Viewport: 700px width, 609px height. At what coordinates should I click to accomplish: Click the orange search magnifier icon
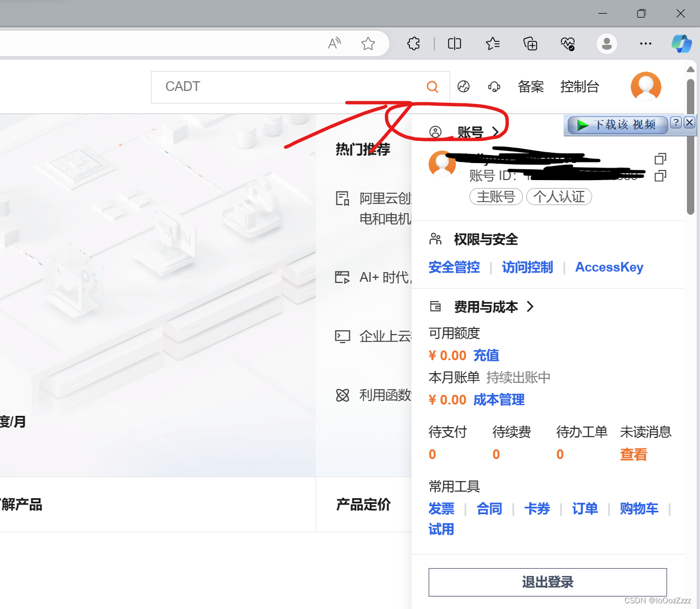click(x=433, y=87)
